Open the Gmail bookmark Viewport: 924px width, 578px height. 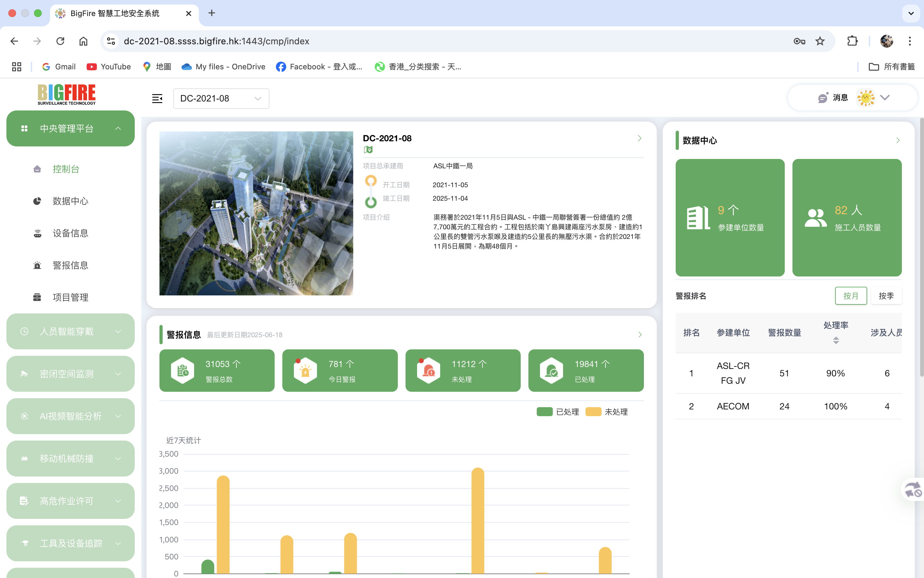click(x=59, y=67)
